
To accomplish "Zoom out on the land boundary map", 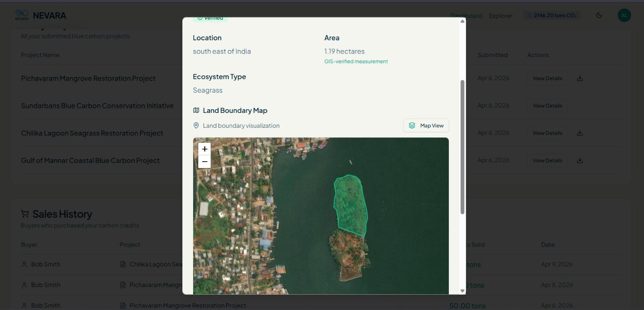I will [x=204, y=162].
